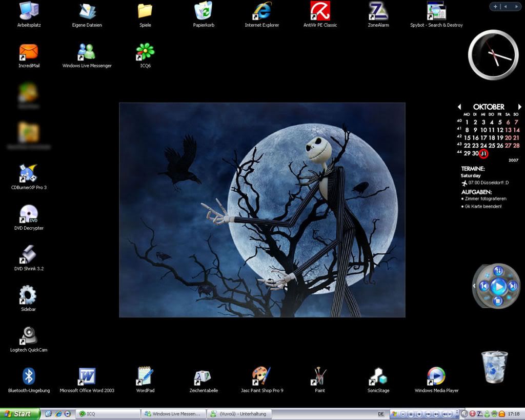Stop playback in the media player gadget
The height and width of the screenshot is (420, 525).
[x=498, y=301]
